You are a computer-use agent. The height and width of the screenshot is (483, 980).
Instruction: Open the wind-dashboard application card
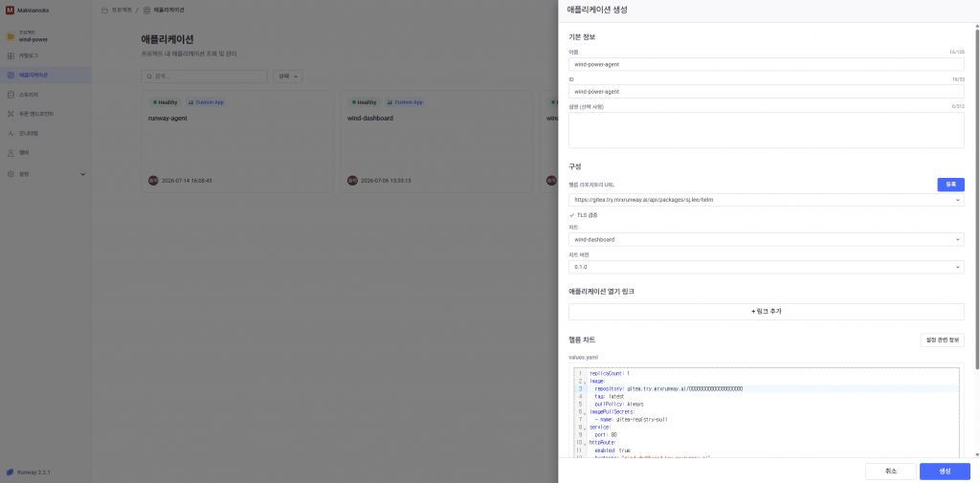point(436,142)
